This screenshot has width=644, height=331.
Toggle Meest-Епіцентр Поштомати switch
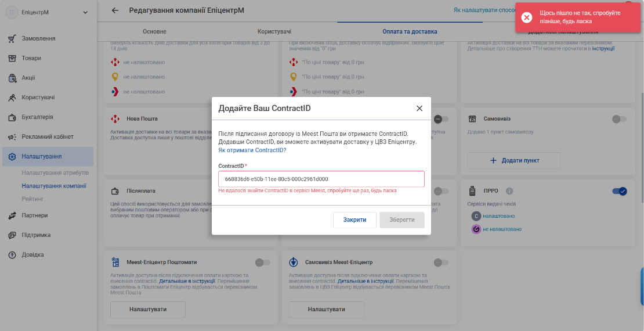click(x=262, y=262)
